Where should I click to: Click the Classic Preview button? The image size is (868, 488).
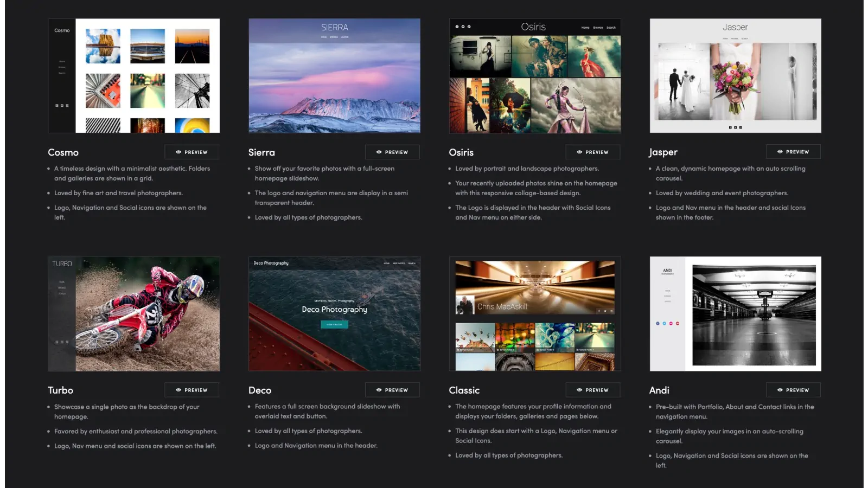(x=592, y=390)
